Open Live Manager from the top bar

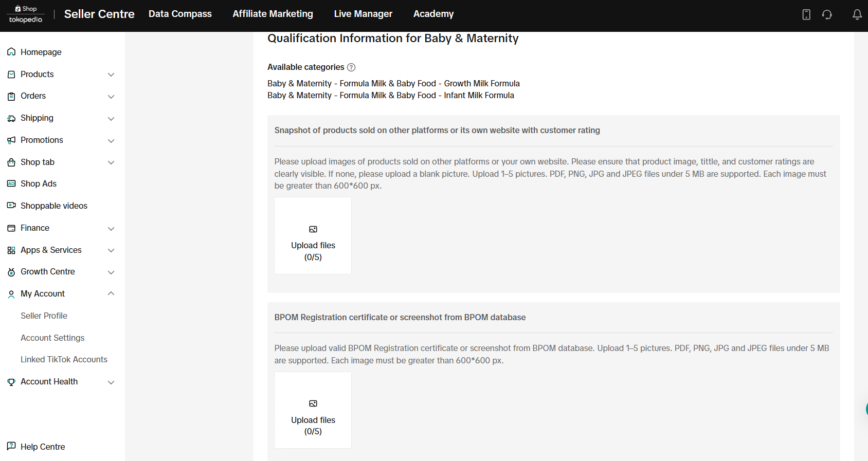(363, 14)
